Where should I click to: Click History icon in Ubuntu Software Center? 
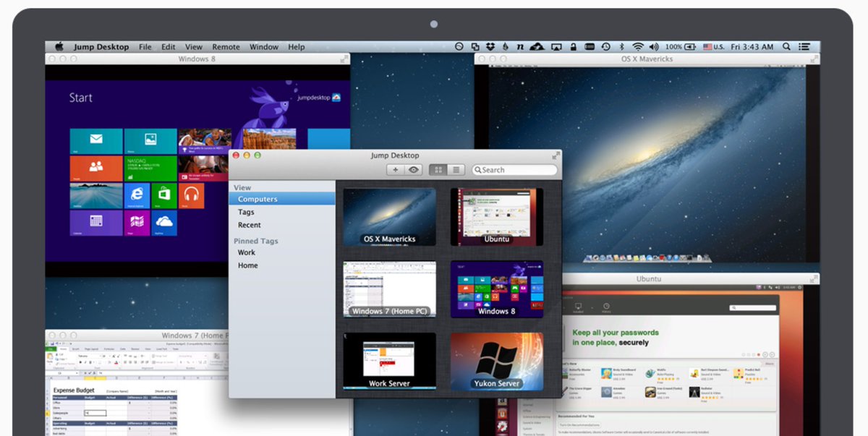(606, 307)
